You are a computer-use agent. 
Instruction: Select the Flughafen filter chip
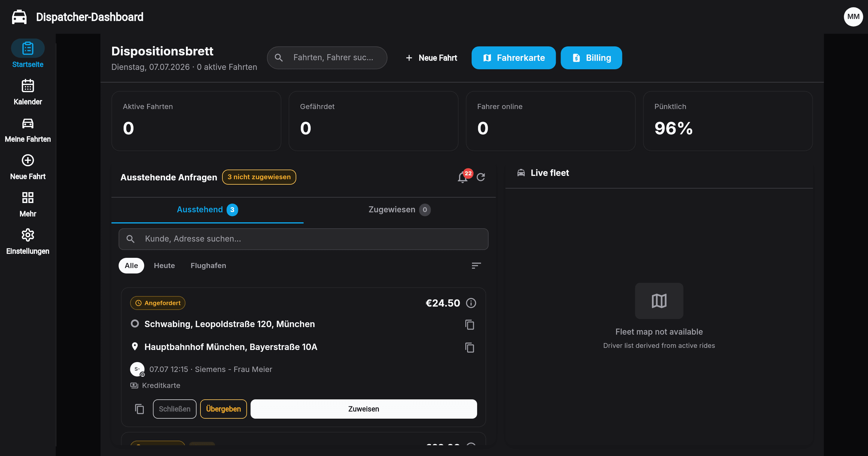click(208, 266)
